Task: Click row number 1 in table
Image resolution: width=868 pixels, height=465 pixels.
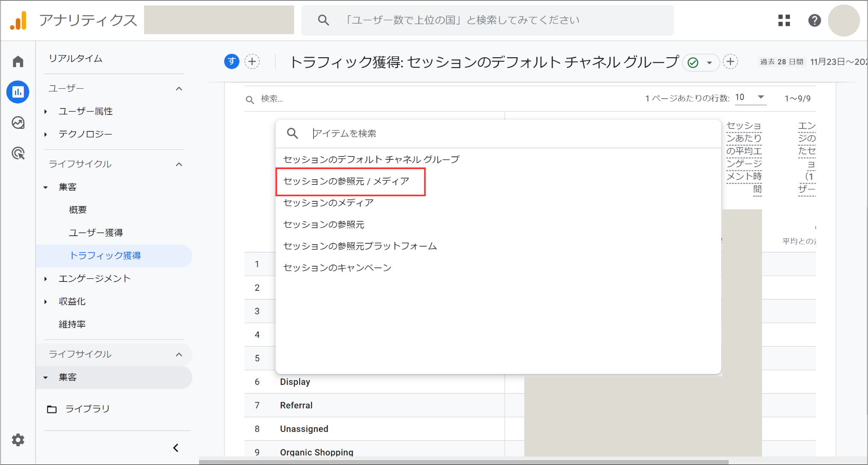Action: 257,264
